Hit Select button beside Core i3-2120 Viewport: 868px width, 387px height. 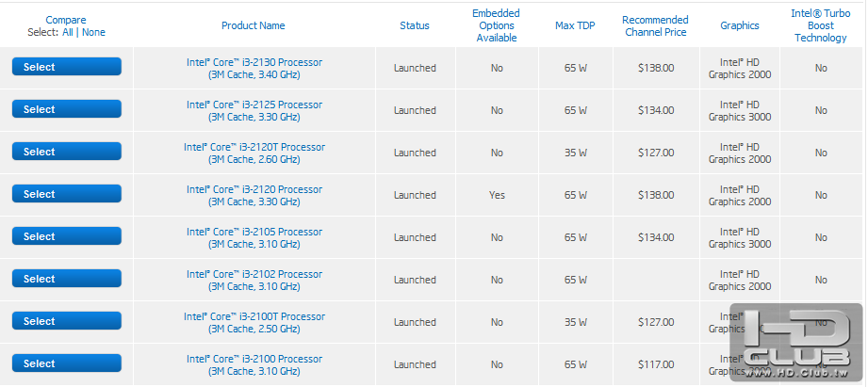(66, 194)
